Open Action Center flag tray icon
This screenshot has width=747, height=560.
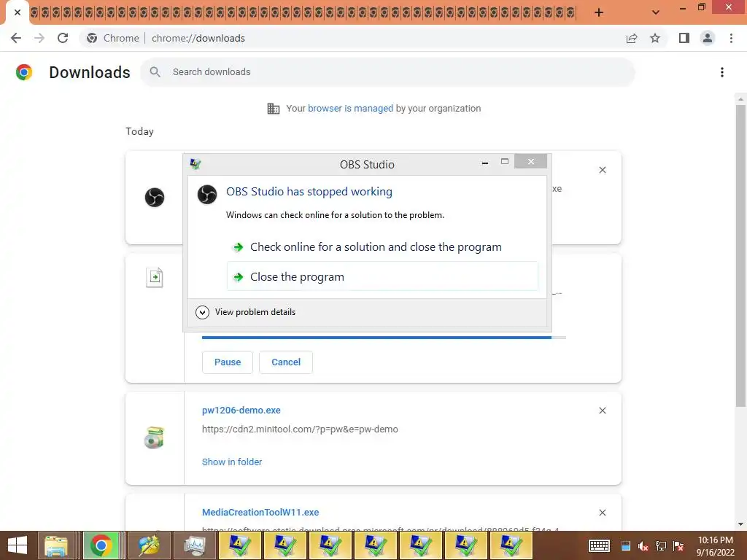coord(678,546)
